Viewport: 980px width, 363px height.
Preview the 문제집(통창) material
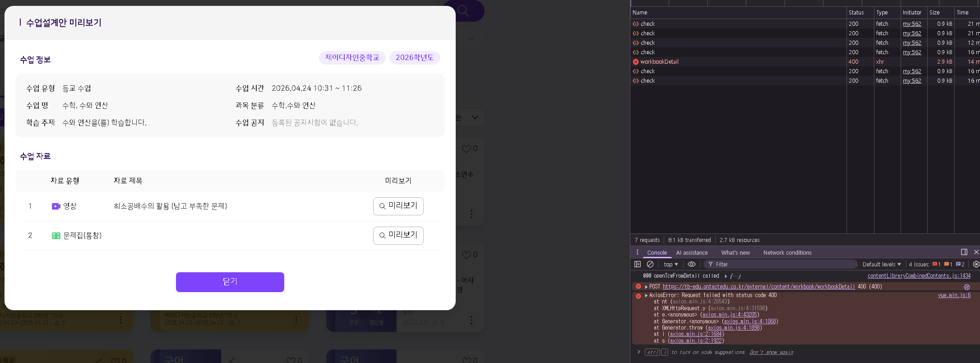coord(398,236)
